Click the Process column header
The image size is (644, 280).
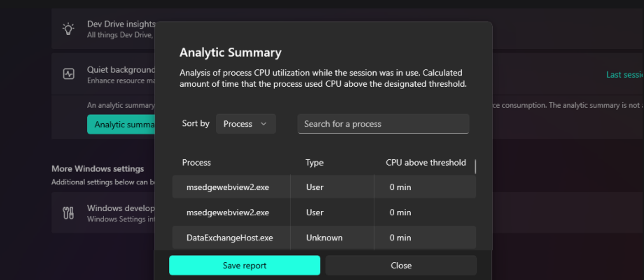click(x=196, y=162)
